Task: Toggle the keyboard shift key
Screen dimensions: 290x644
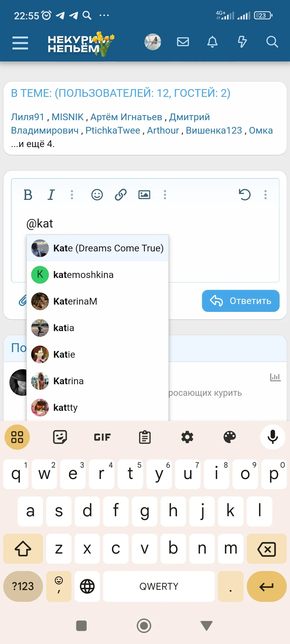Action: [23, 548]
